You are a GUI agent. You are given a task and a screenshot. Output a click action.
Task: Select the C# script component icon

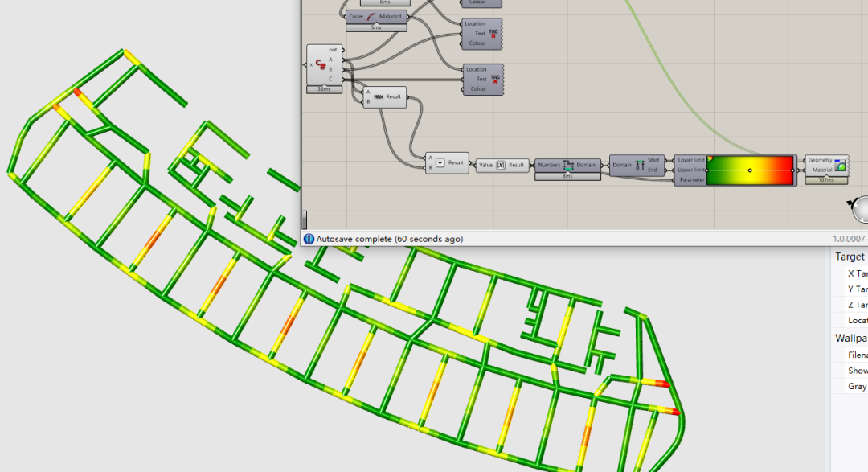[x=321, y=64]
